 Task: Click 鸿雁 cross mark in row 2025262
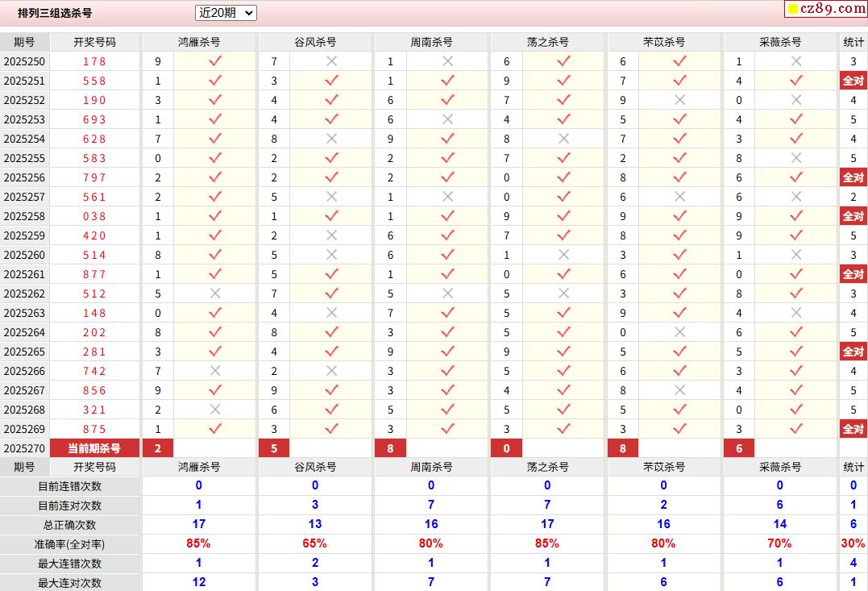[x=215, y=293]
